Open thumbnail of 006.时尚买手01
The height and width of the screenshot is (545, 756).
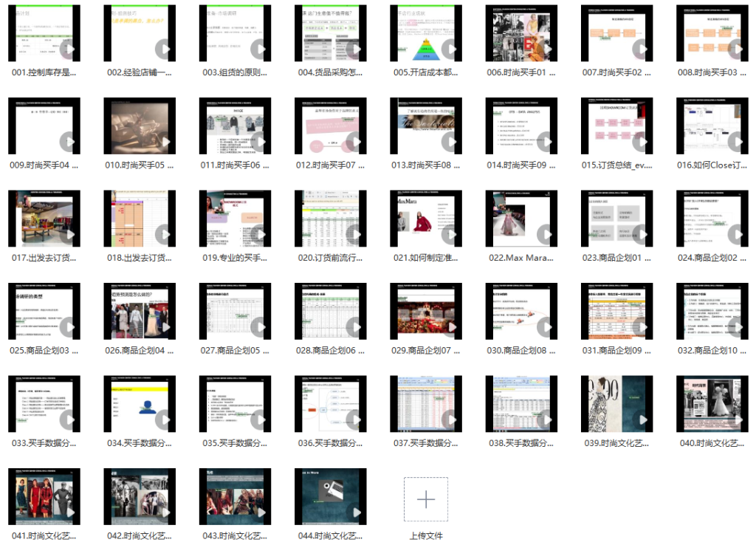tap(514, 32)
